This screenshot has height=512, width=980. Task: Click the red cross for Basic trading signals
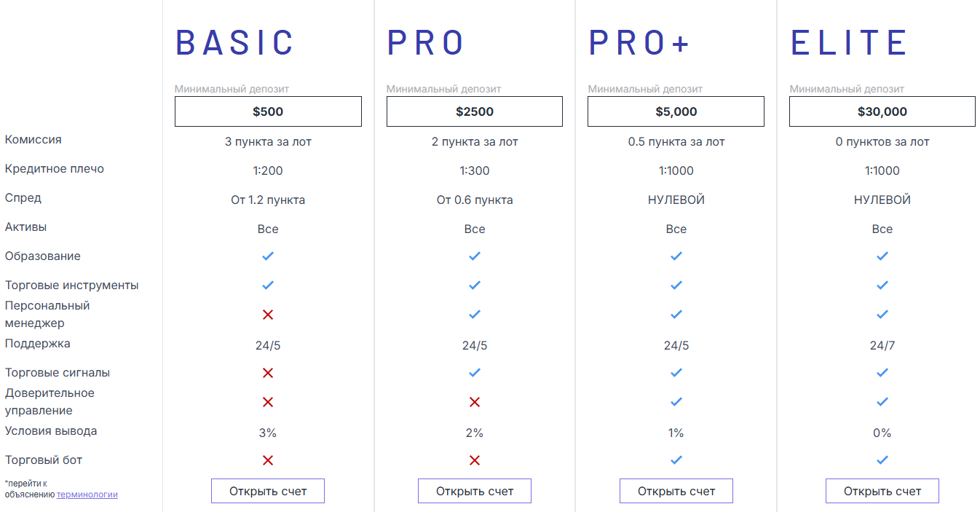(268, 373)
